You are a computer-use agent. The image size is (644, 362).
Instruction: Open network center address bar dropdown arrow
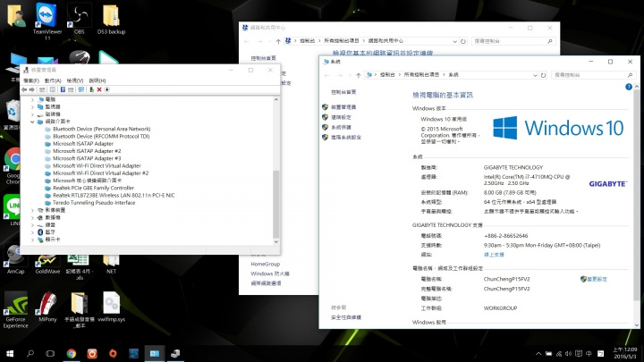tap(454, 41)
